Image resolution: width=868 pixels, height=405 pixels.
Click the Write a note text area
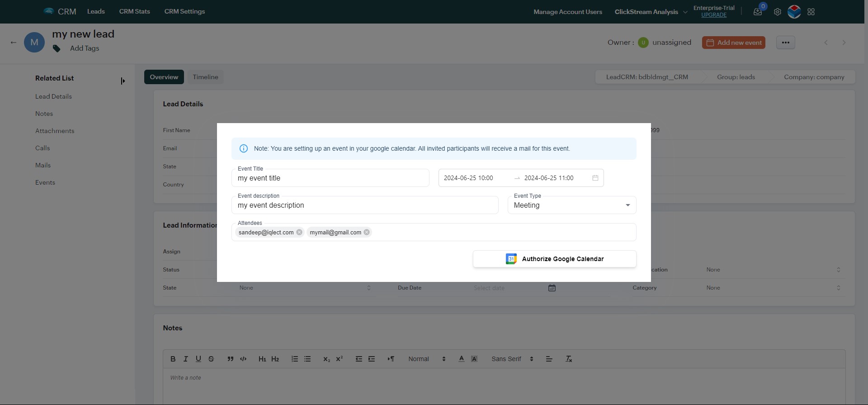pos(504,386)
